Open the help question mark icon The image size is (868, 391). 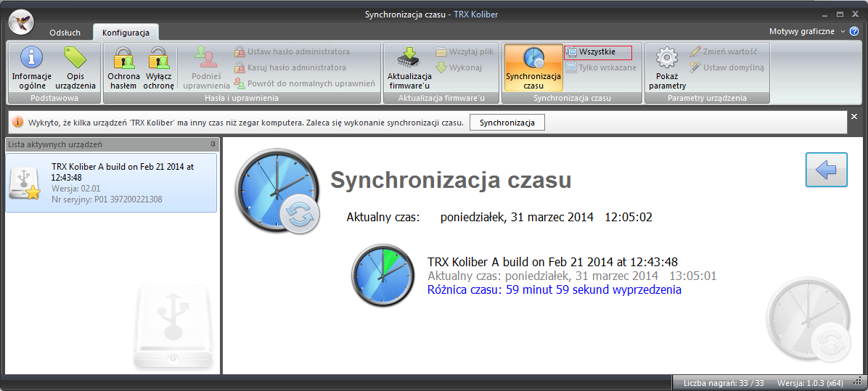click(x=854, y=31)
